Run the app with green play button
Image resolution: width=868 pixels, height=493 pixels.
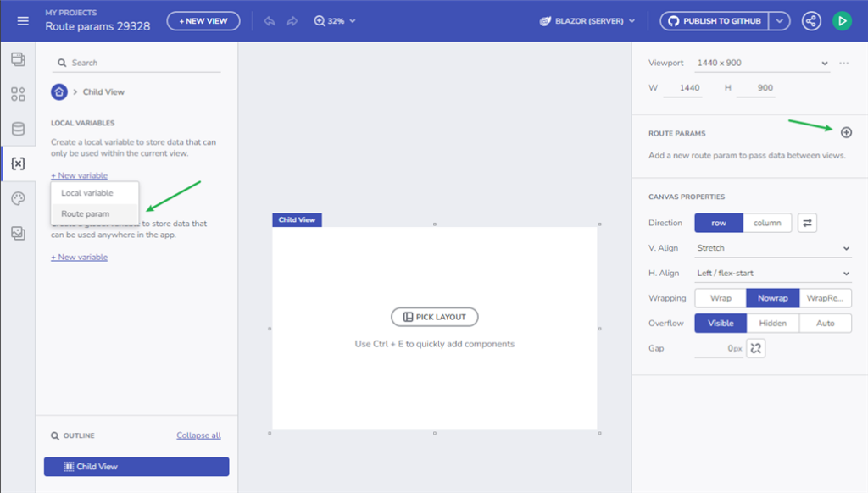[842, 20]
